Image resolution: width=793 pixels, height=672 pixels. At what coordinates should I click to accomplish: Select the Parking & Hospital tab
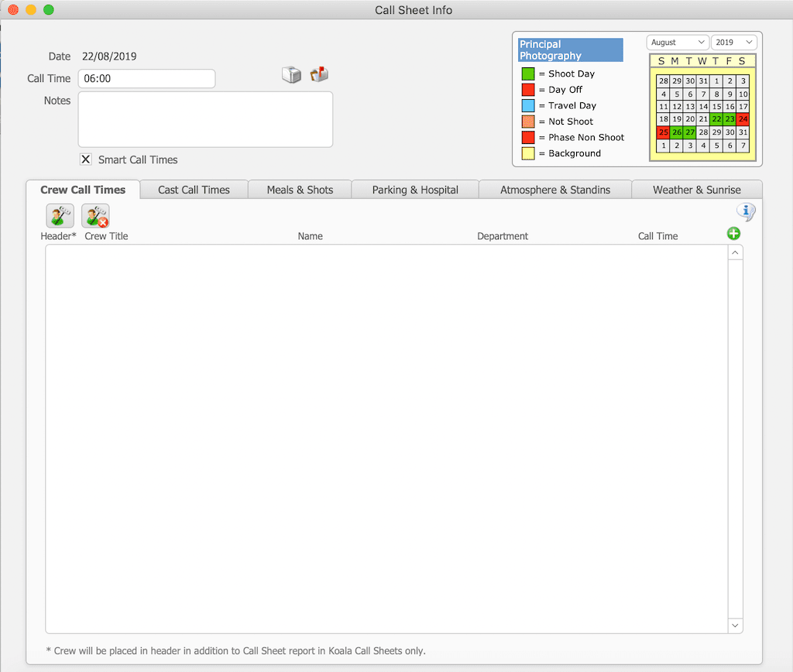(415, 190)
